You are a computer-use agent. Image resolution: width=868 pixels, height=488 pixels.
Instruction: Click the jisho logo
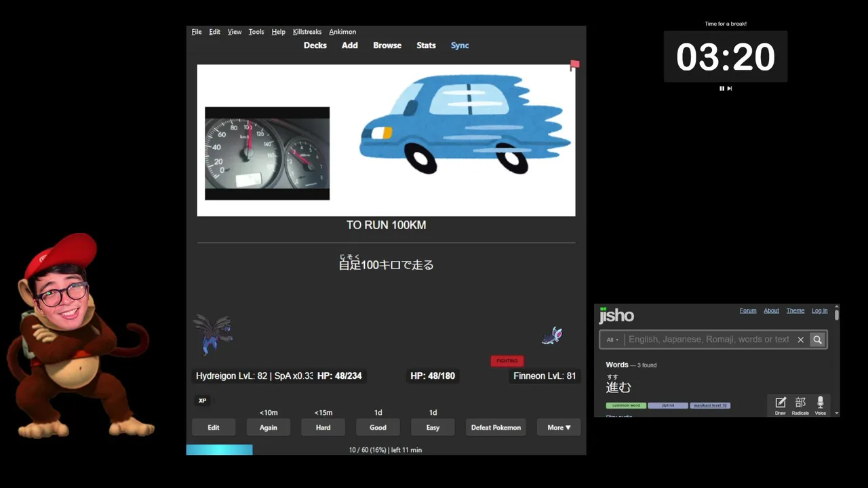pyautogui.click(x=616, y=315)
